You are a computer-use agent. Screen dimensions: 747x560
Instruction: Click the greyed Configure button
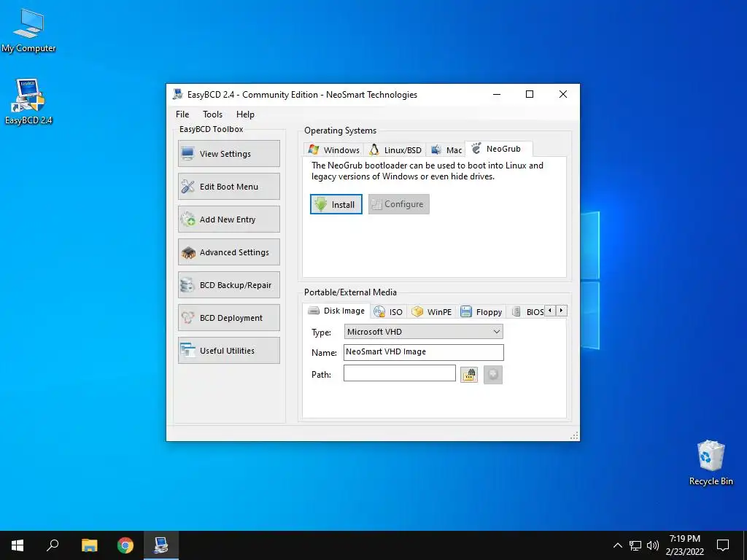point(399,204)
